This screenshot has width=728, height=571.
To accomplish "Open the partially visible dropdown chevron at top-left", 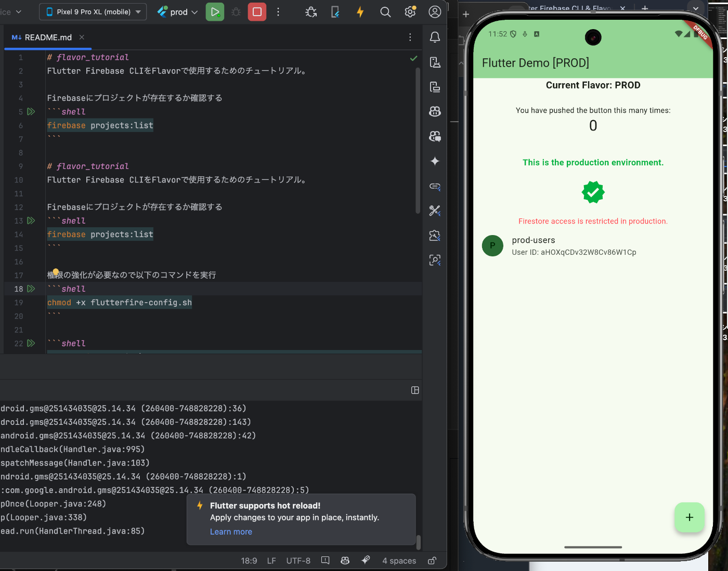I will coord(19,12).
